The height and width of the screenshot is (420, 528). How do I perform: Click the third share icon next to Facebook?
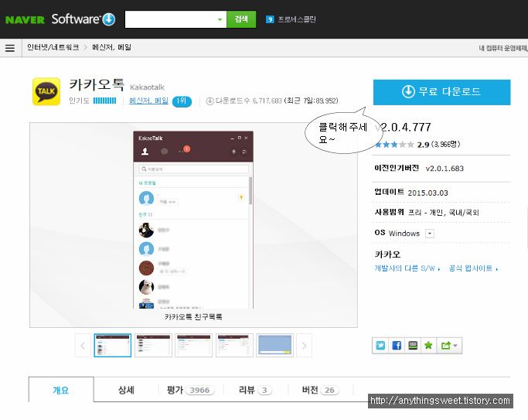coord(413,346)
